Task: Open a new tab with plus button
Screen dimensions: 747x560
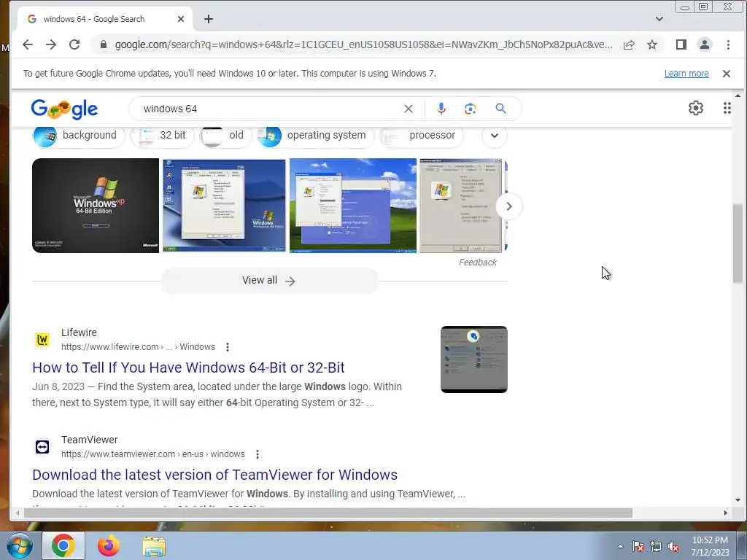Action: pyautogui.click(x=209, y=19)
